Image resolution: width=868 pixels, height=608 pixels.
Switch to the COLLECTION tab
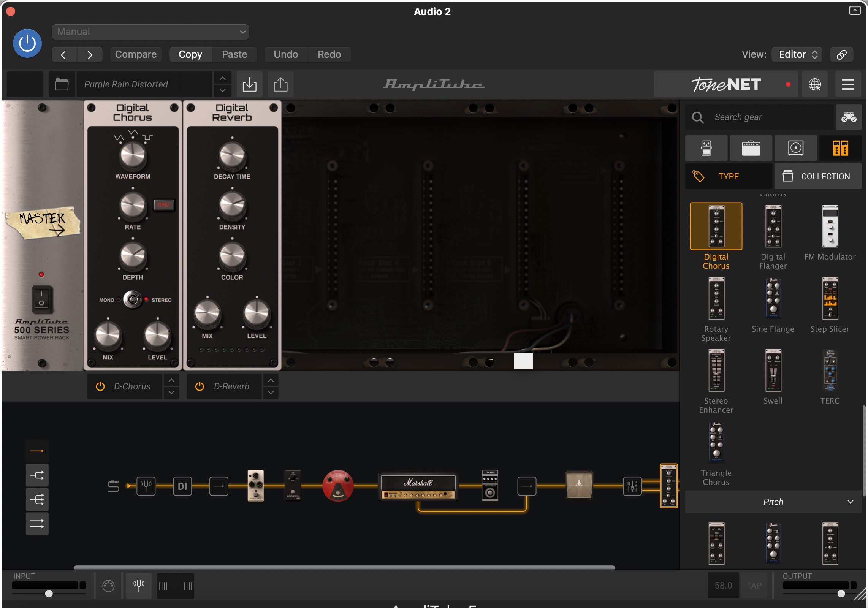[x=818, y=176]
